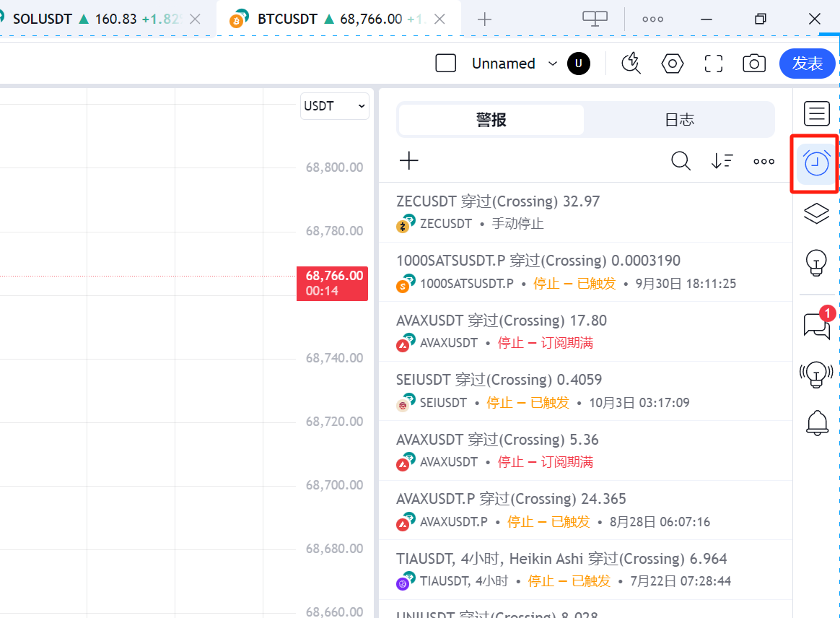Add a new alert with plus icon
This screenshot has height=618, width=840.
click(x=408, y=160)
